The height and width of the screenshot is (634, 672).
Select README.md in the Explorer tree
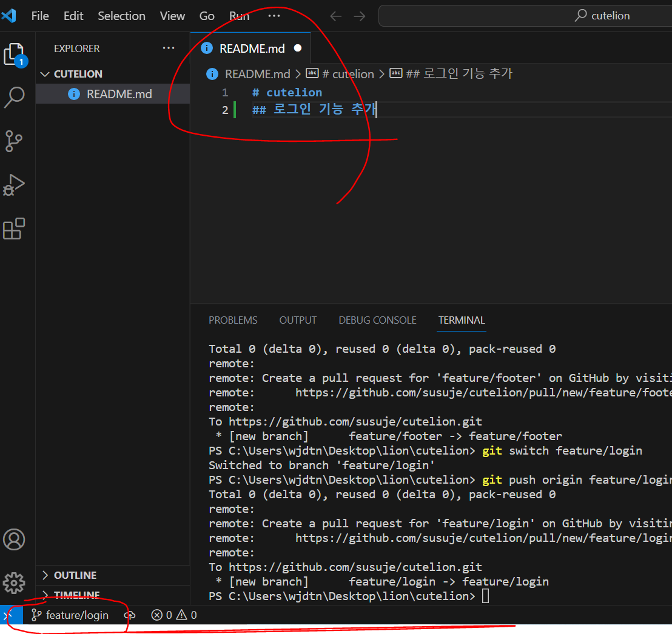(113, 94)
